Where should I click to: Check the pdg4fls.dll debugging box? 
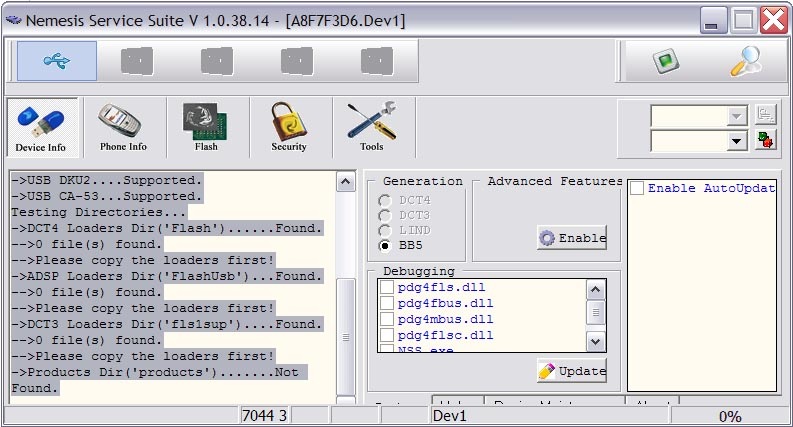387,287
